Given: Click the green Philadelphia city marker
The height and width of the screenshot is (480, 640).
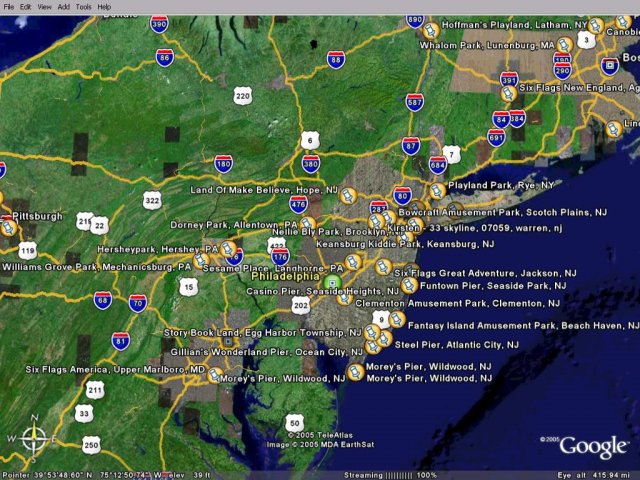Looking at the screenshot, I should coord(332,282).
